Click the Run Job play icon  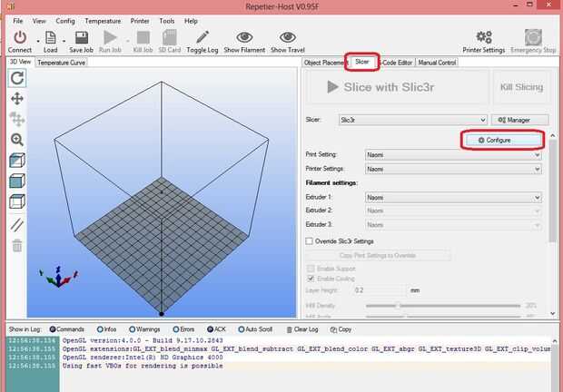point(110,37)
